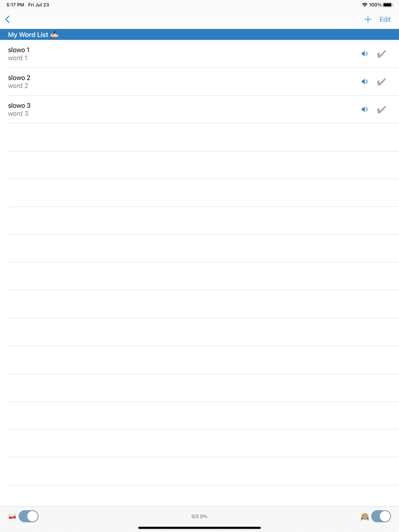
Task: Tap the 0/3 0% progress label
Action: [199, 517]
